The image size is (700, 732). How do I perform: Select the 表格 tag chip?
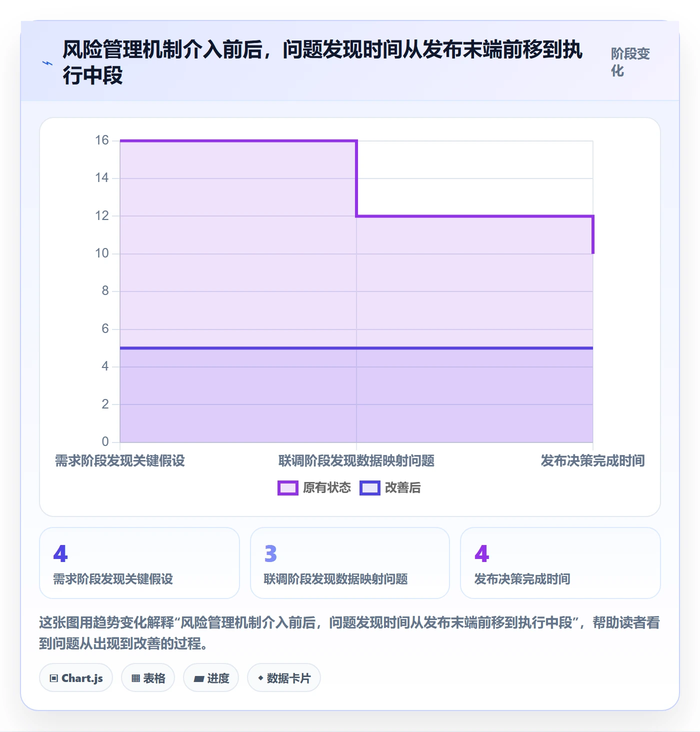148,678
